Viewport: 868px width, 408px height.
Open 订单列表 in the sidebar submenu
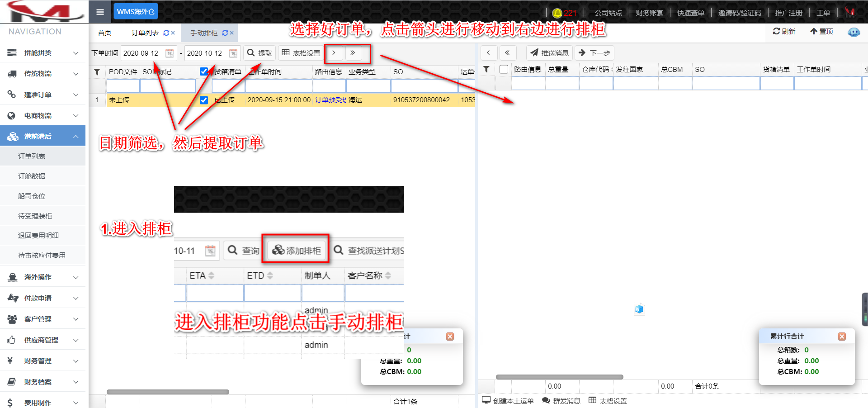click(43, 156)
